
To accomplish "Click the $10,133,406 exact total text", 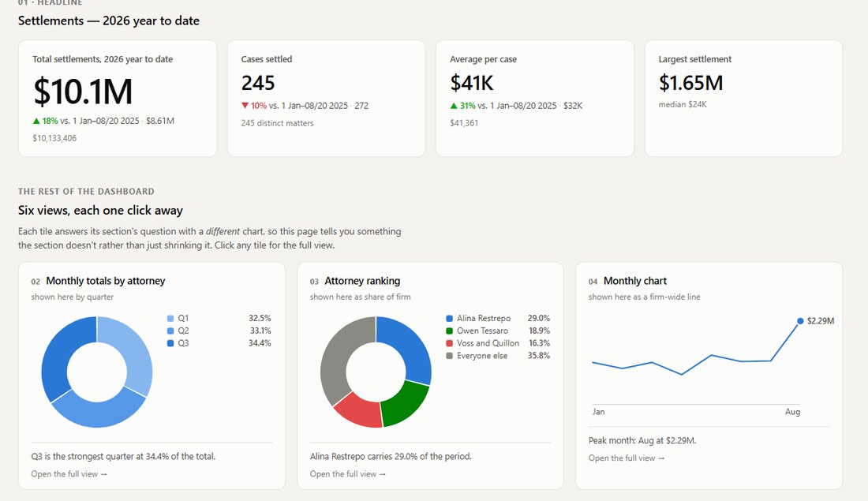I will click(54, 138).
